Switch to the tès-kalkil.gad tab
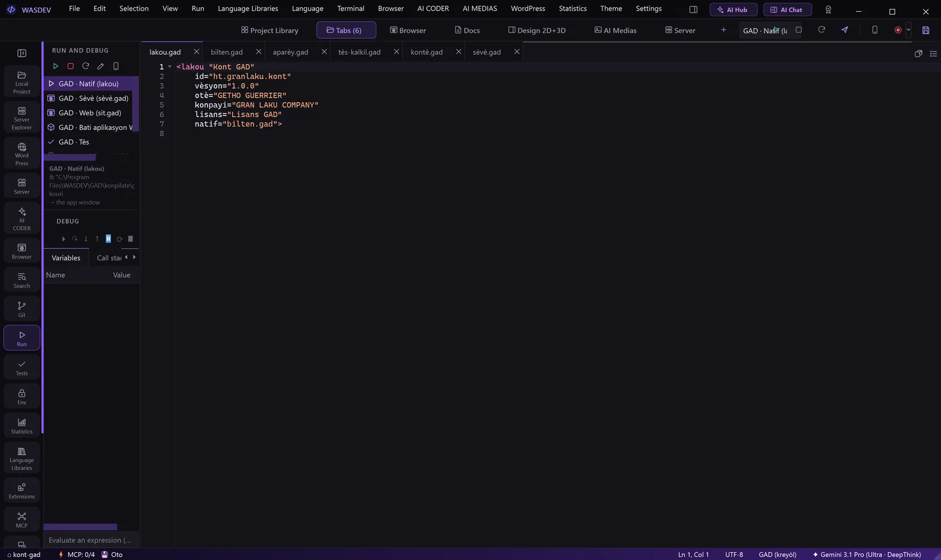The height and width of the screenshot is (560, 941). (x=360, y=52)
